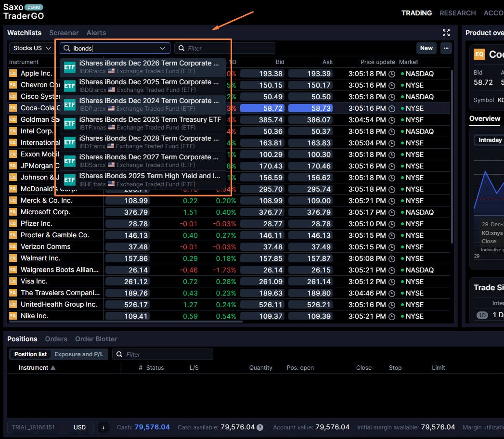Click clock icon in Apple Inc. row
504x439 pixels.
(392, 74)
